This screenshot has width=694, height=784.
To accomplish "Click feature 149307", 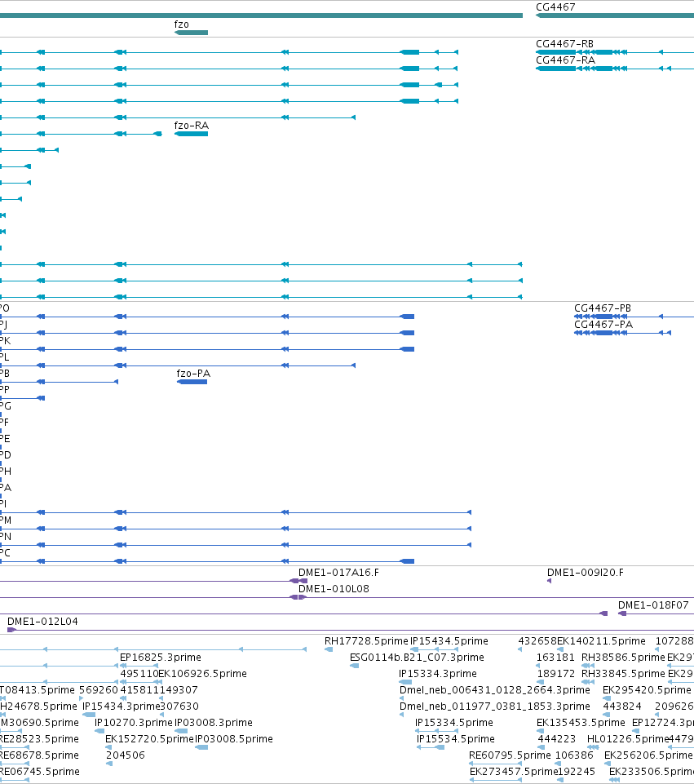I will (179, 690).
